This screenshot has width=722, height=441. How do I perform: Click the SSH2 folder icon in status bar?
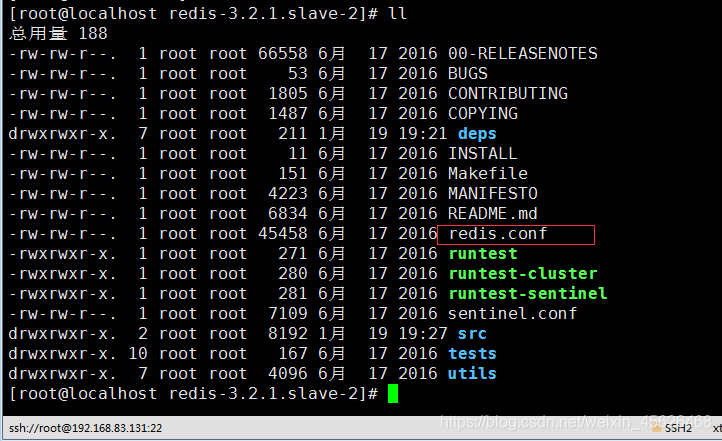[x=657, y=428]
